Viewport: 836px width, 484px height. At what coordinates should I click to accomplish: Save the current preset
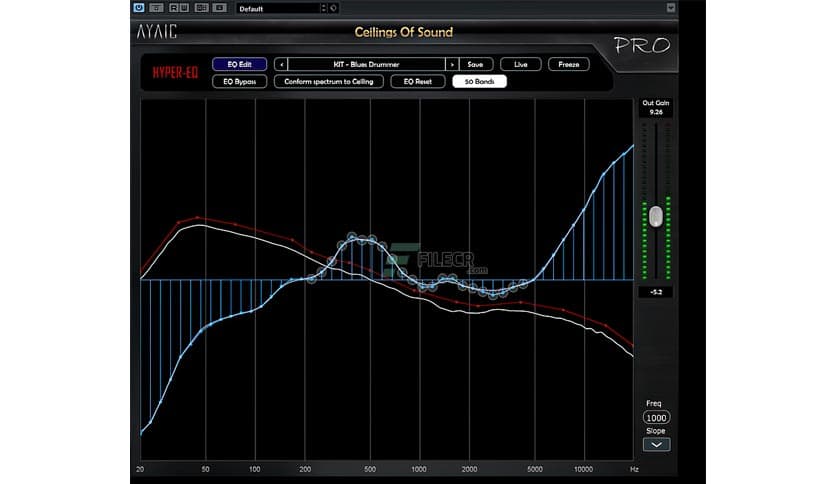click(475, 64)
